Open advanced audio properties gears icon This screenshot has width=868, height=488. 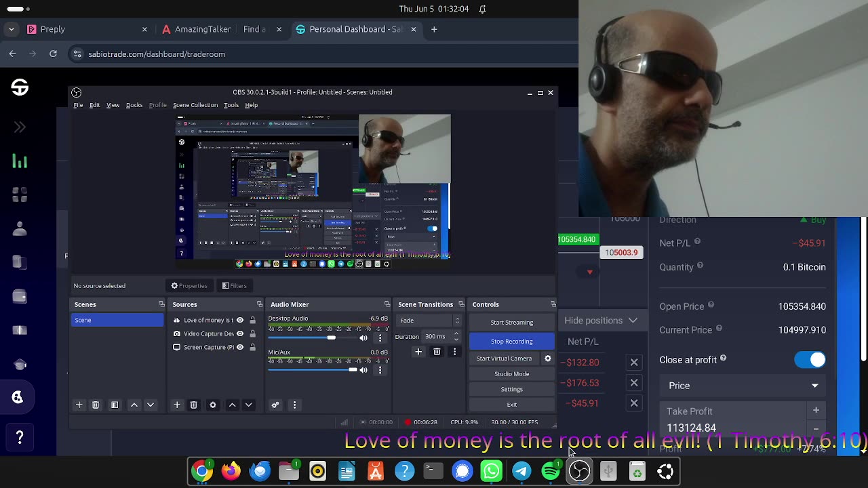pos(275,405)
